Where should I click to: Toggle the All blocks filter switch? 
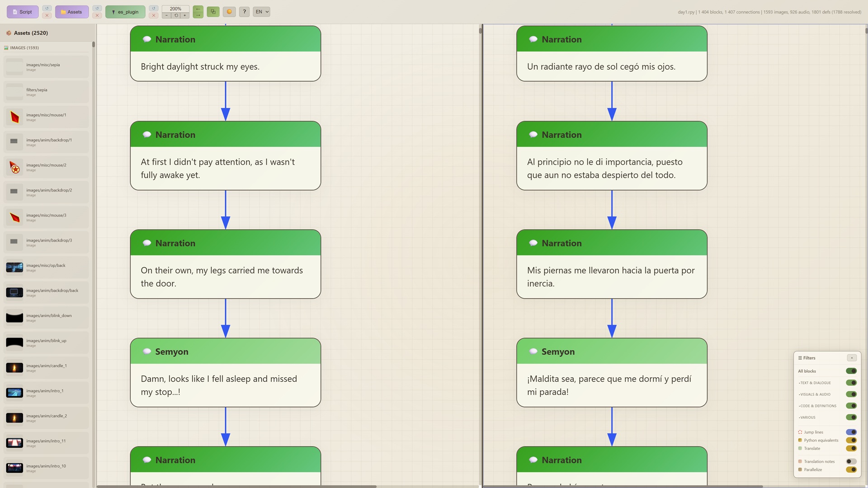pyautogui.click(x=851, y=371)
